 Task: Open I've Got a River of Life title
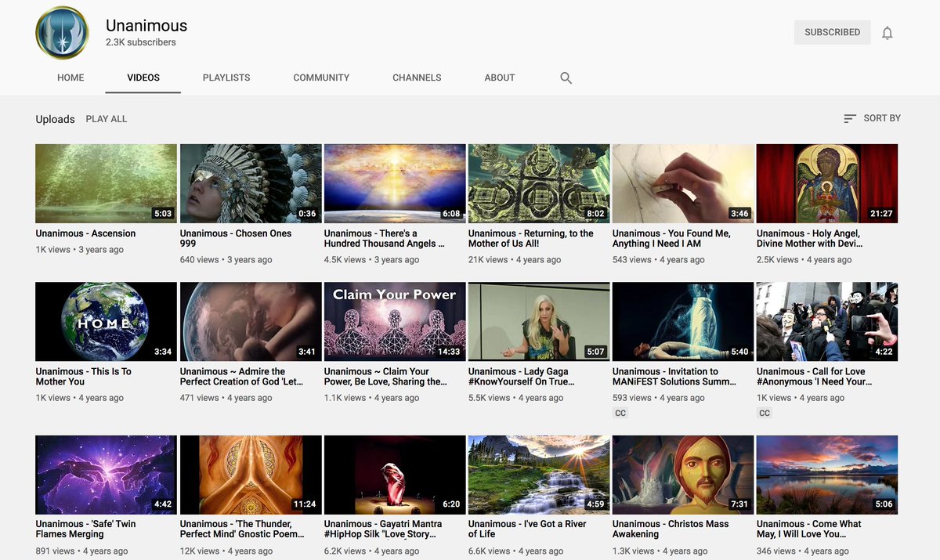(x=527, y=529)
